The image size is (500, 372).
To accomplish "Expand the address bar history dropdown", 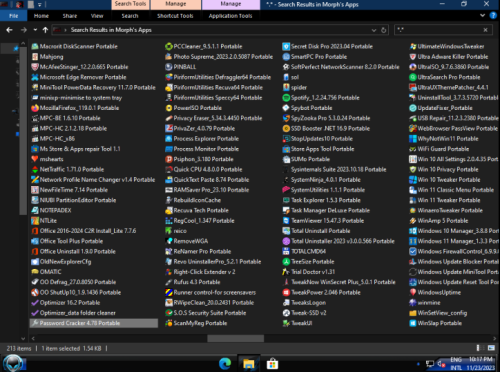I will 374,30.
